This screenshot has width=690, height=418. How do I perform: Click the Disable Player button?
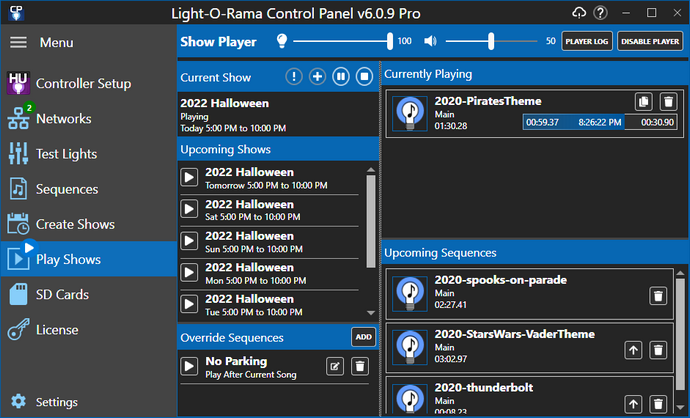(650, 41)
